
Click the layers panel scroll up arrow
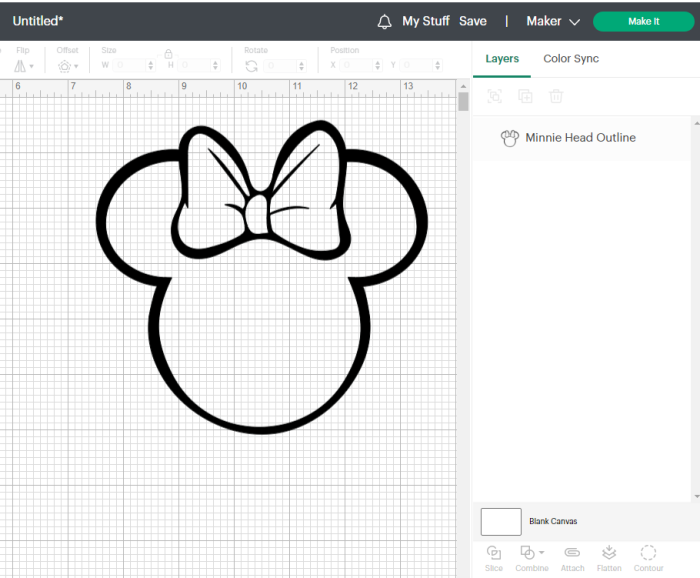click(696, 122)
